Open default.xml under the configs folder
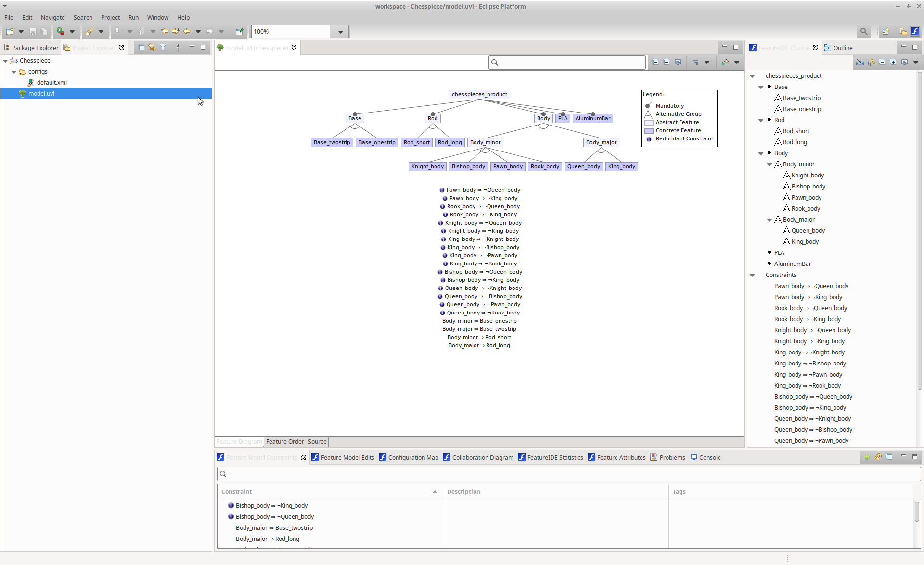 coord(52,82)
